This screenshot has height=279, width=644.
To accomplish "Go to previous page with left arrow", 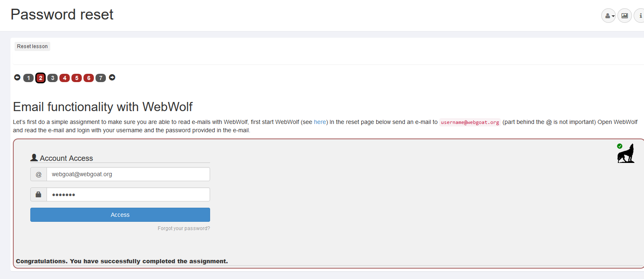I will point(17,77).
